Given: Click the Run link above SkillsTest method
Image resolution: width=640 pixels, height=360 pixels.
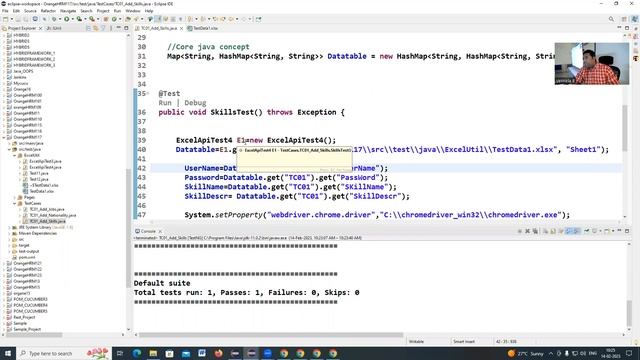Looking at the screenshot, I should tap(165, 103).
